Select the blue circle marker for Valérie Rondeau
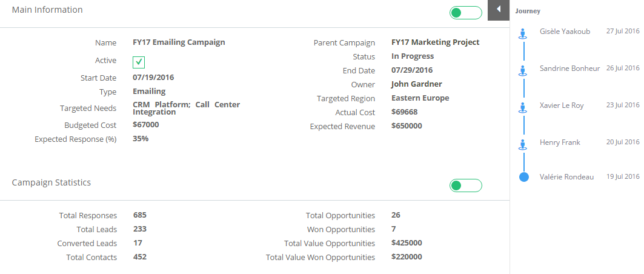This screenshot has width=644, height=274. click(523, 177)
